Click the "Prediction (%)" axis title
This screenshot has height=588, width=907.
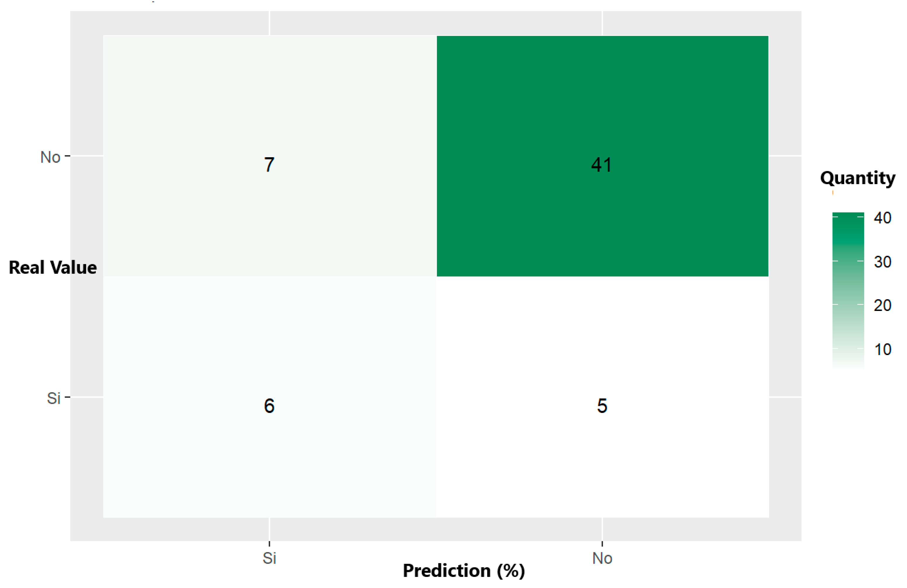click(464, 571)
